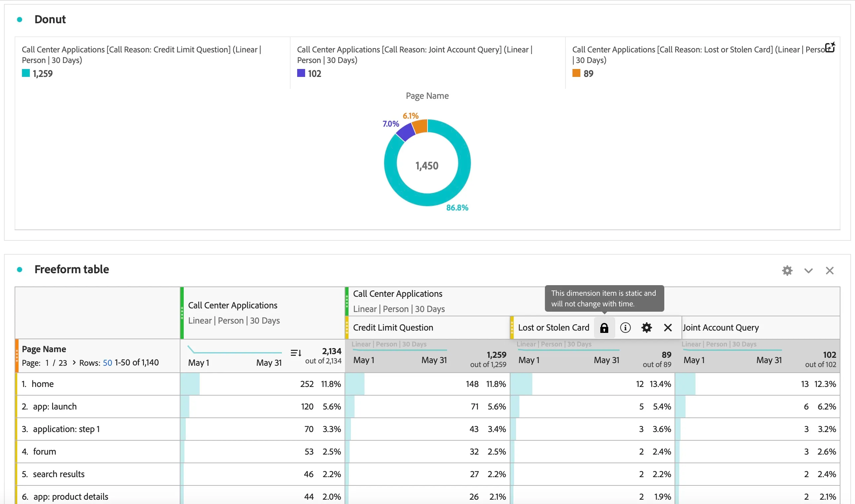The height and width of the screenshot is (504, 855).
Task: Click the teal Freeform table panel dot
Action: point(20,270)
